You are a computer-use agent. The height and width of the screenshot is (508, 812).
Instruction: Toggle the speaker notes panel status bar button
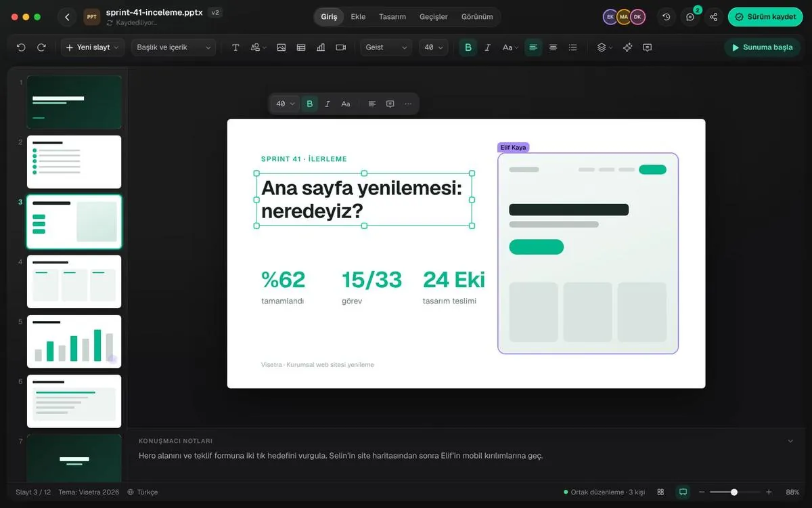(683, 492)
